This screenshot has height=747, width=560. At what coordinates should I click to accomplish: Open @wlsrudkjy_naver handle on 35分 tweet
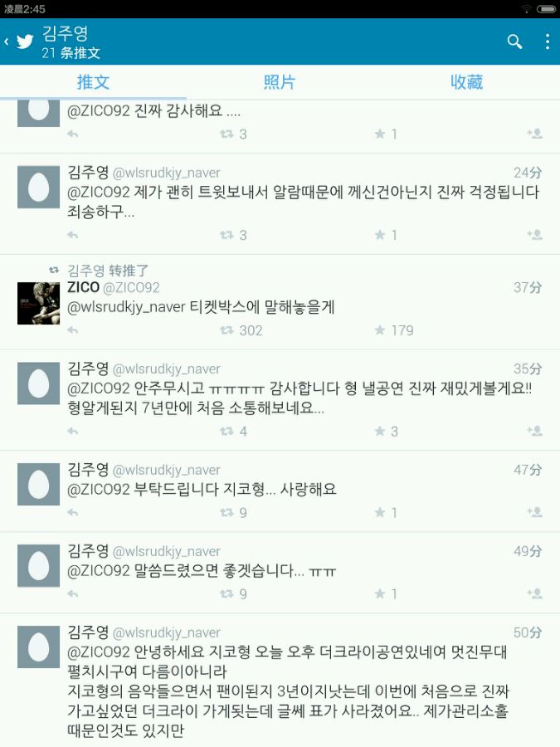point(167,369)
